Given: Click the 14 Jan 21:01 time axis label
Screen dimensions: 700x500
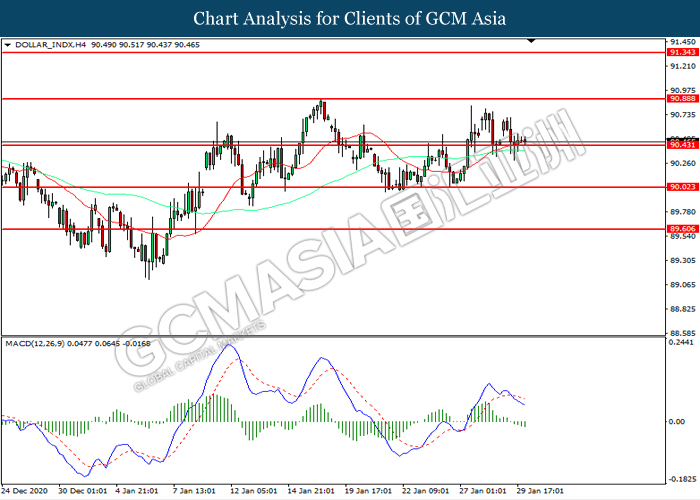Looking at the screenshot, I should pyautogui.click(x=311, y=491).
